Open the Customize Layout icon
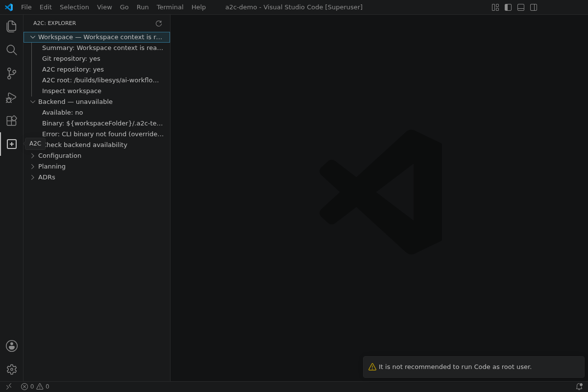The height and width of the screenshot is (392, 588). [495, 7]
